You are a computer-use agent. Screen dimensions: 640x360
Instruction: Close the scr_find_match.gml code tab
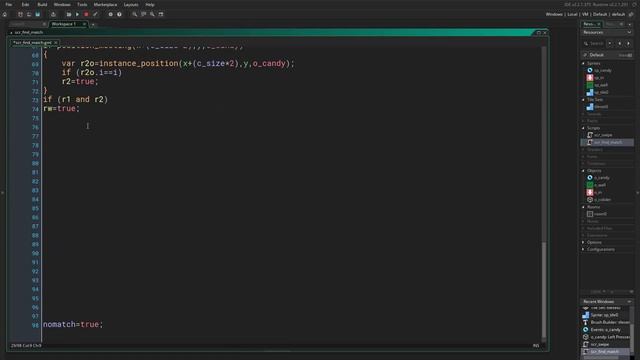56,42
